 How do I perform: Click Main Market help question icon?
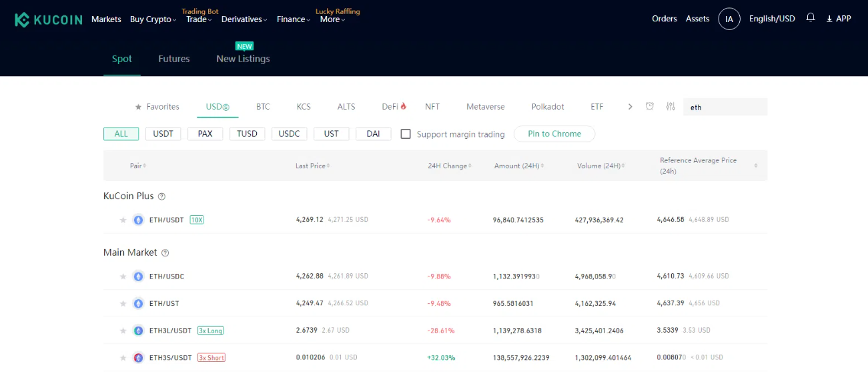(165, 253)
